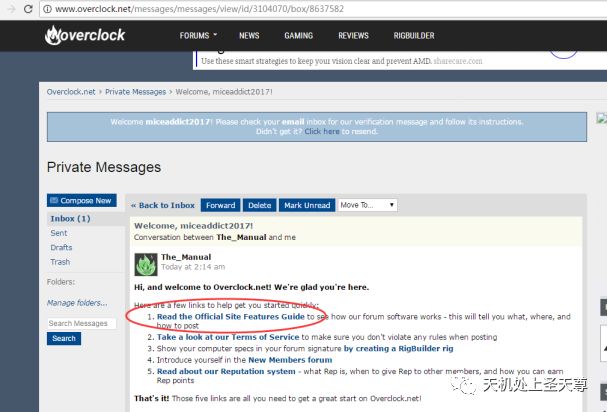Open the Drafts folder

[61, 247]
